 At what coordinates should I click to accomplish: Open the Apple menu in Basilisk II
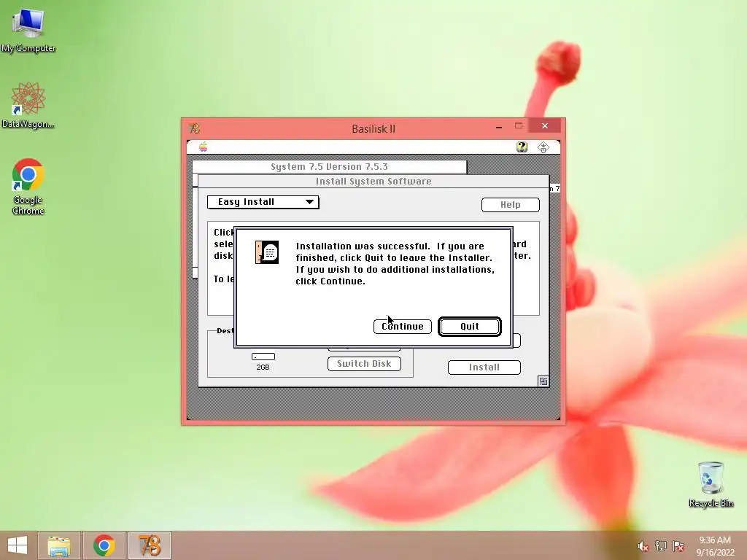click(203, 147)
